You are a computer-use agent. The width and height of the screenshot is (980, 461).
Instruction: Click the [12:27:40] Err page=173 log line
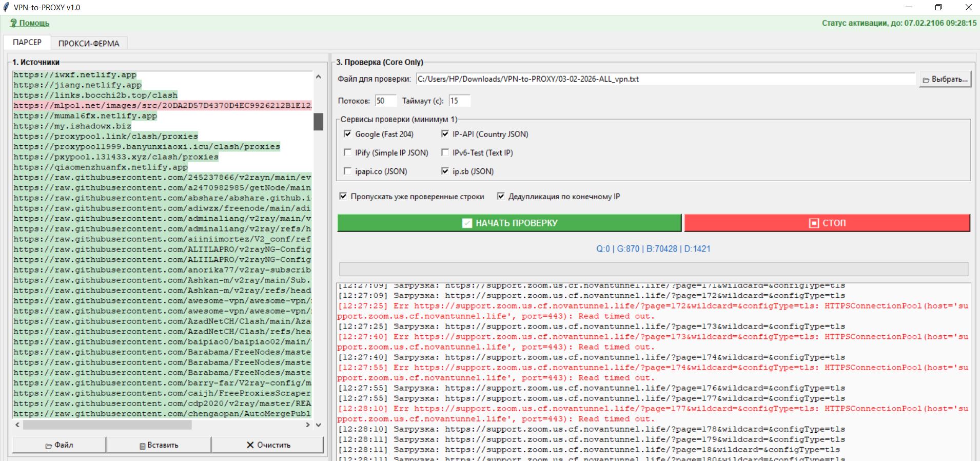[653, 342]
